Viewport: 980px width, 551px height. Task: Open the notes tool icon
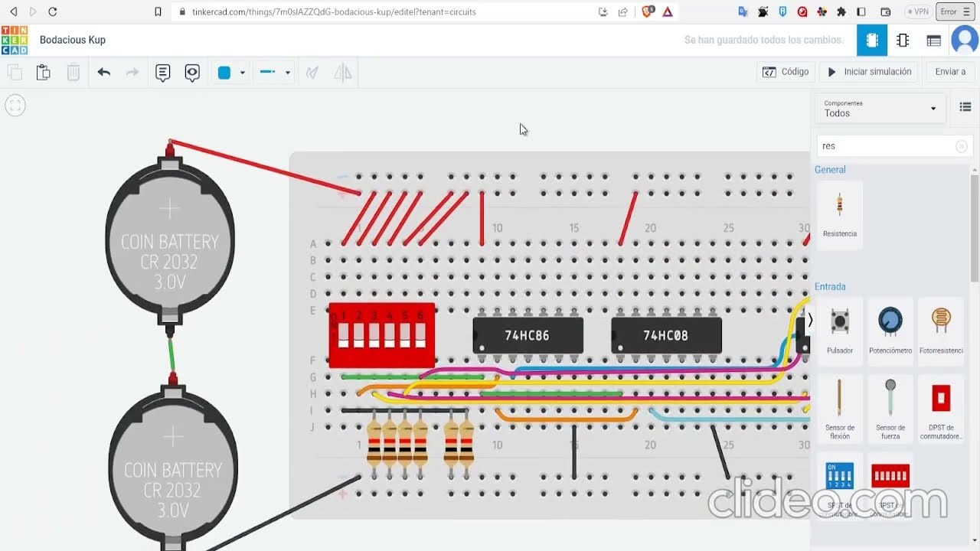[163, 73]
